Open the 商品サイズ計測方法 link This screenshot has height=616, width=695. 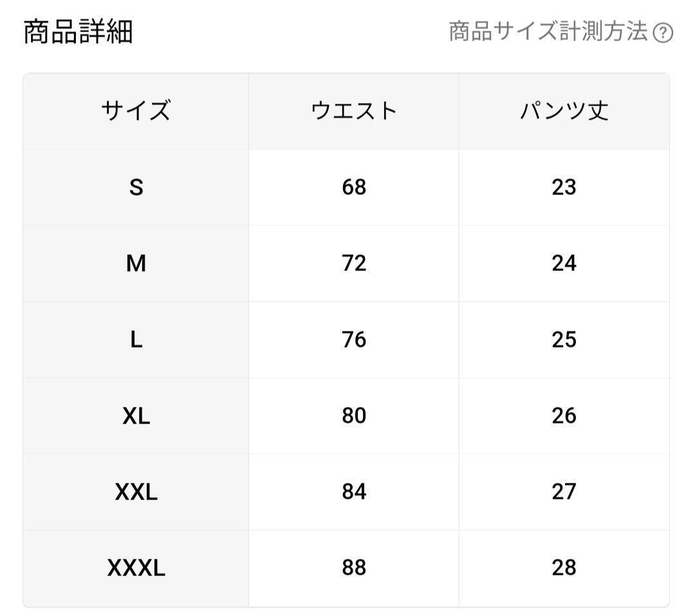pyautogui.click(x=548, y=32)
